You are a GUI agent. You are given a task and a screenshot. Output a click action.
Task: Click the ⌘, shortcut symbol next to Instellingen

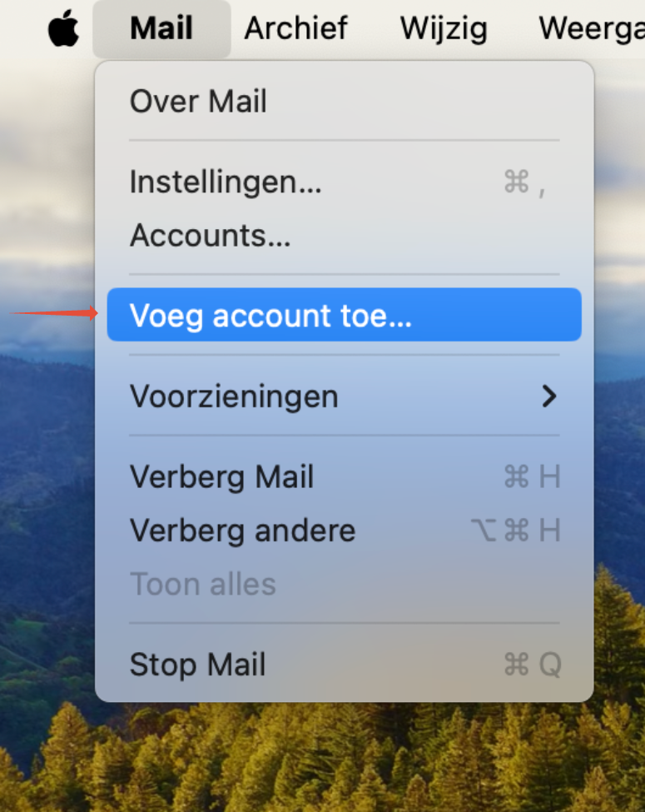(x=524, y=182)
